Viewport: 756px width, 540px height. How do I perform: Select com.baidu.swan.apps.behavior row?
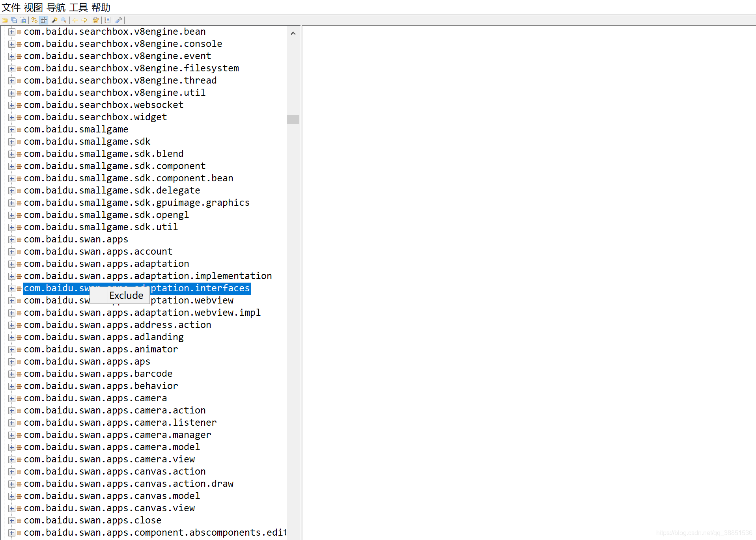pos(101,386)
